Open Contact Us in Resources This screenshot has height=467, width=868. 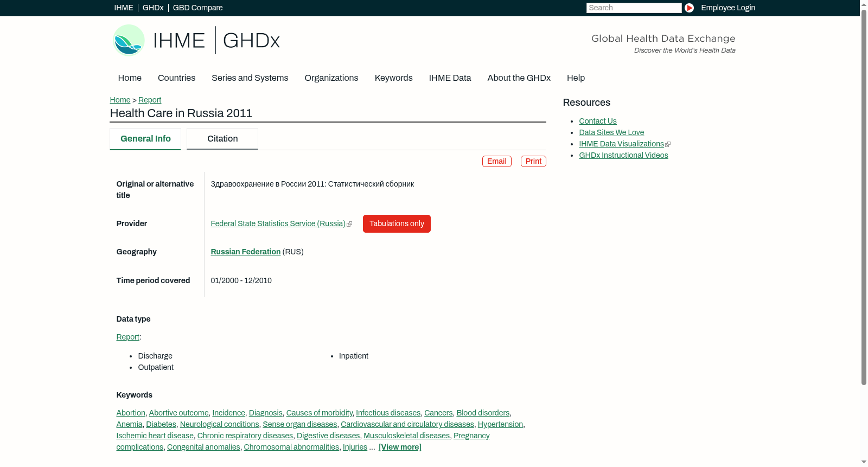coord(598,121)
